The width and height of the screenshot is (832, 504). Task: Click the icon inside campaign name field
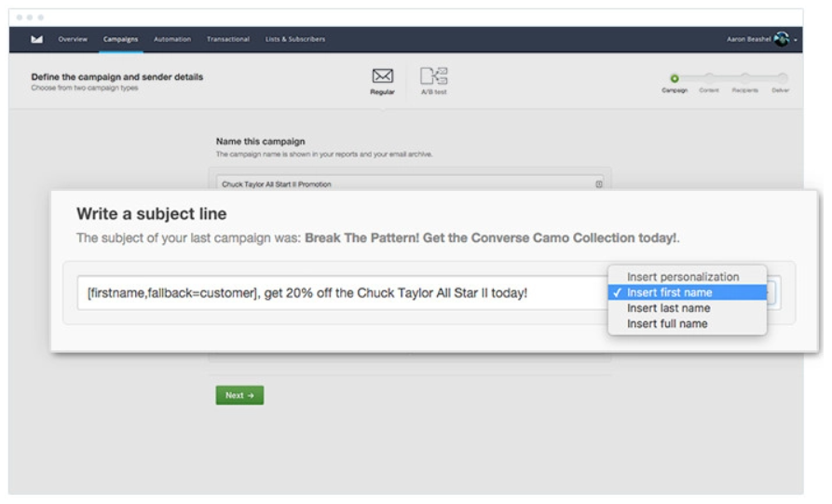point(598,184)
